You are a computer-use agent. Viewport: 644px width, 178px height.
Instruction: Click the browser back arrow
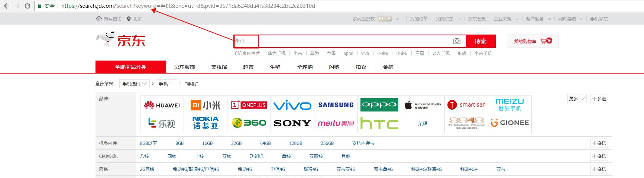click(x=7, y=6)
